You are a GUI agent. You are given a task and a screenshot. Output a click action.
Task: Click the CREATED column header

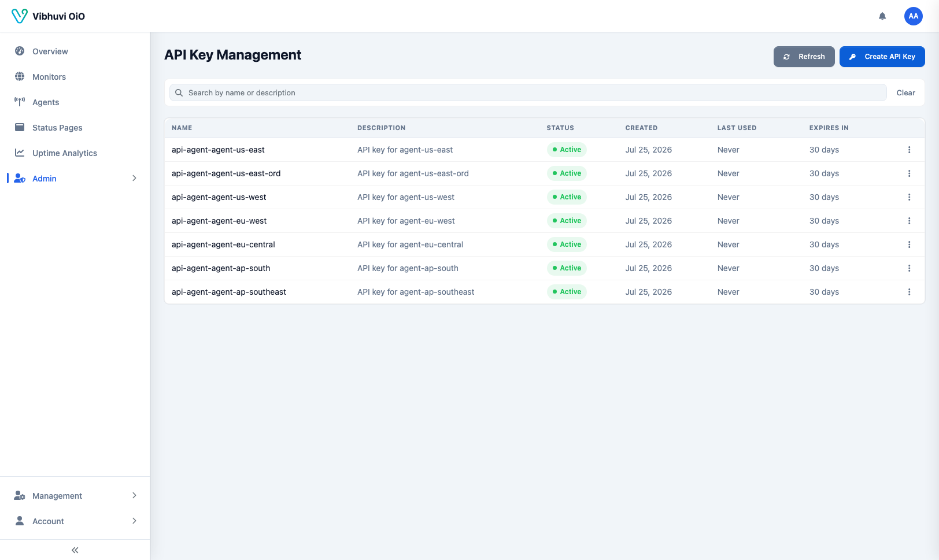[641, 128]
